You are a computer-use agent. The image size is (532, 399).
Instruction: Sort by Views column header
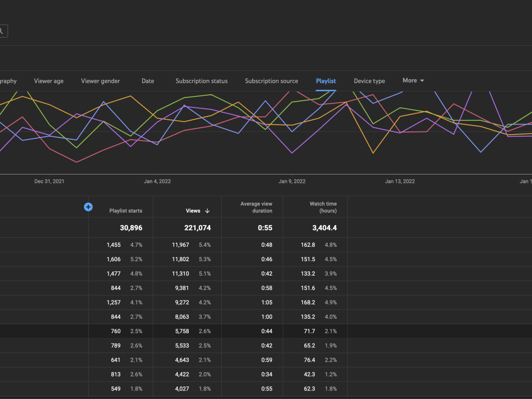(193, 211)
